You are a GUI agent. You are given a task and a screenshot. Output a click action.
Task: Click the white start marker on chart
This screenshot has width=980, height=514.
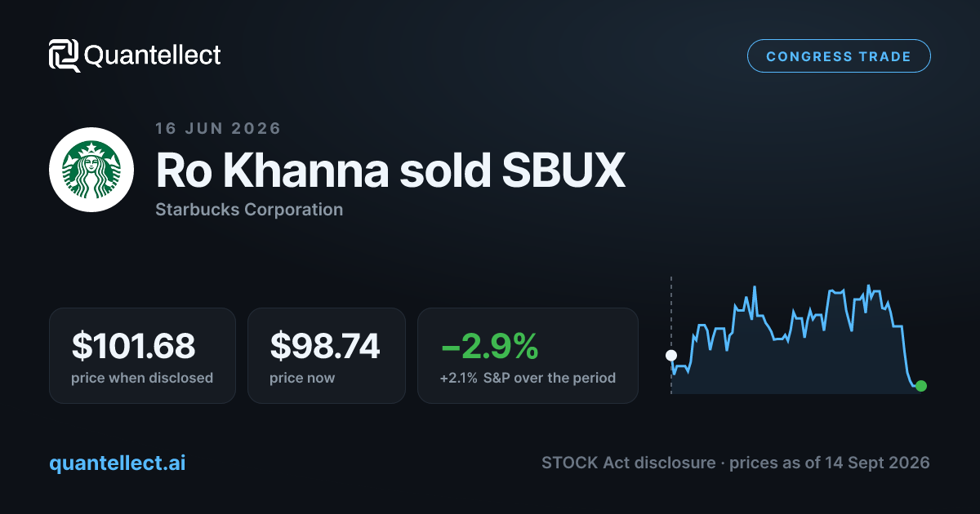(x=671, y=356)
